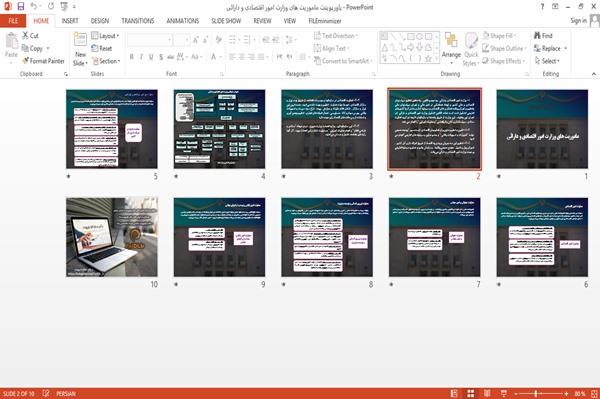Click the zoom out minus button
This screenshot has width=600, height=399.
click(x=516, y=393)
